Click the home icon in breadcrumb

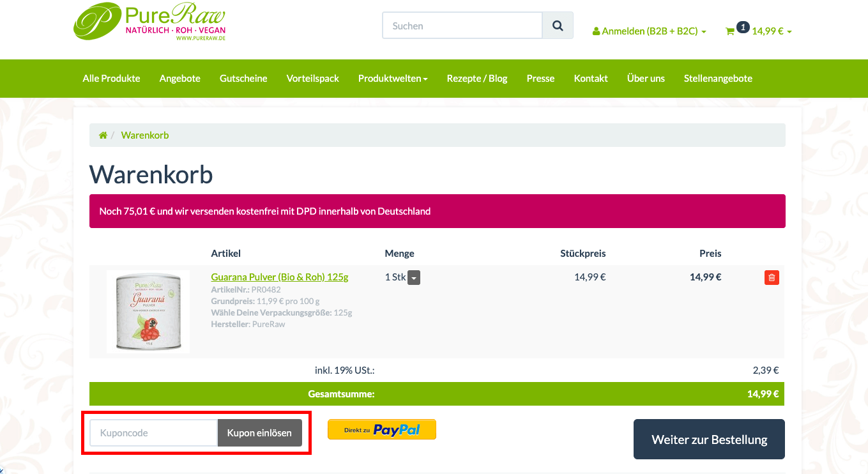pyautogui.click(x=103, y=135)
